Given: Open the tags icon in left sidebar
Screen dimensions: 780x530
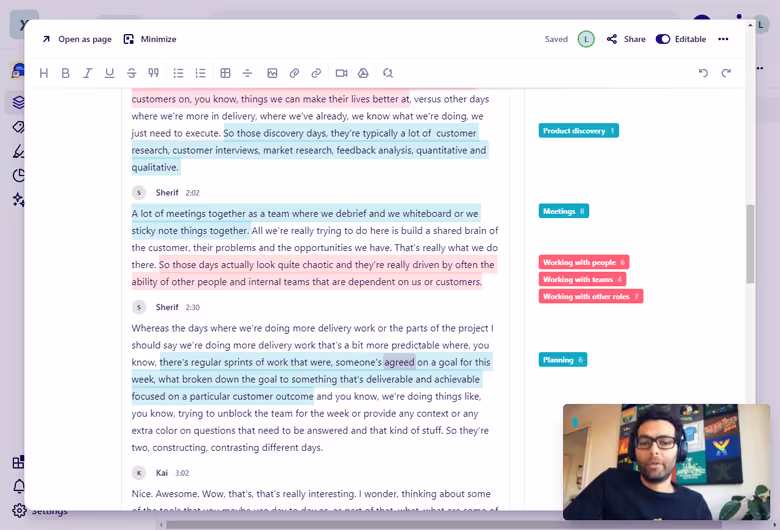Looking at the screenshot, I should pyautogui.click(x=18, y=127).
